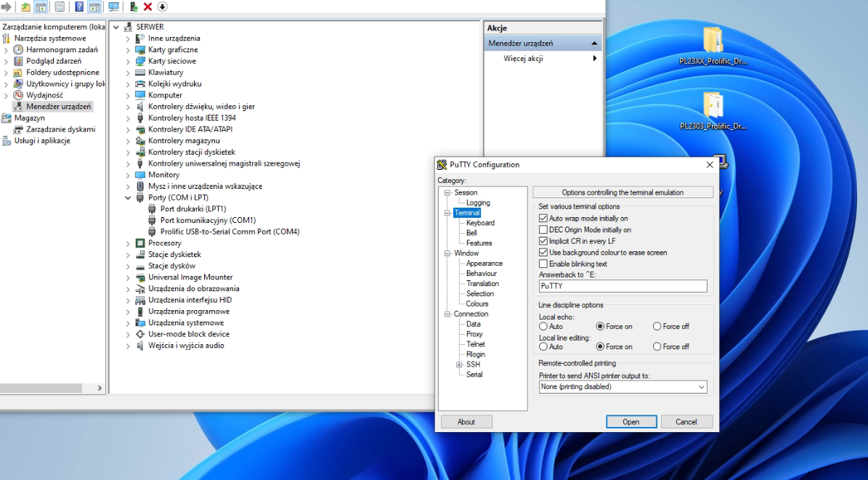Select Port drukarki (LPT1)
Image resolution: width=868 pixels, height=480 pixels.
pos(193,208)
